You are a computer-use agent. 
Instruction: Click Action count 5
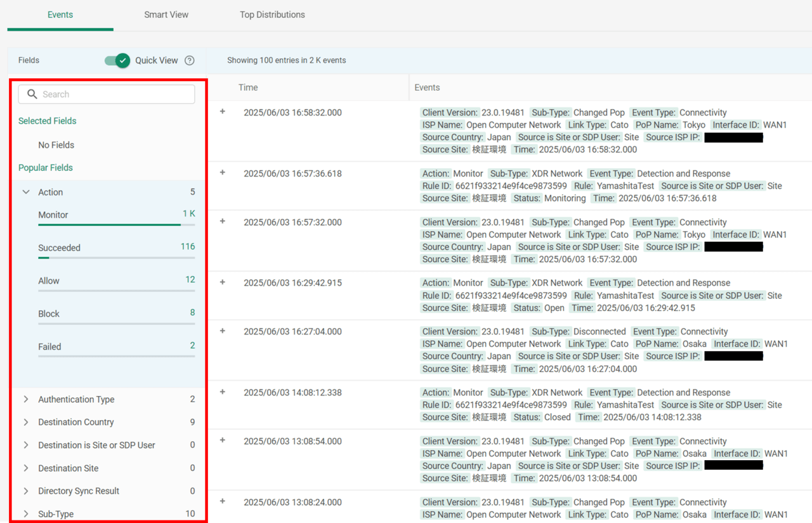click(x=193, y=192)
